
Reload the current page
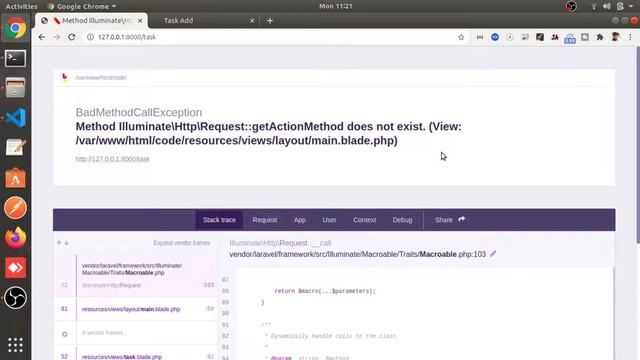tap(71, 37)
